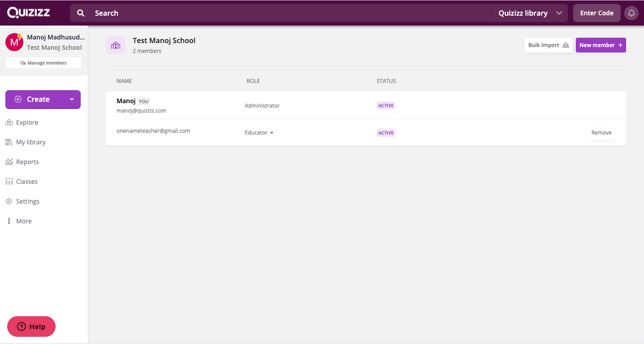Click the school building icon
644x344 pixels.
tap(116, 45)
